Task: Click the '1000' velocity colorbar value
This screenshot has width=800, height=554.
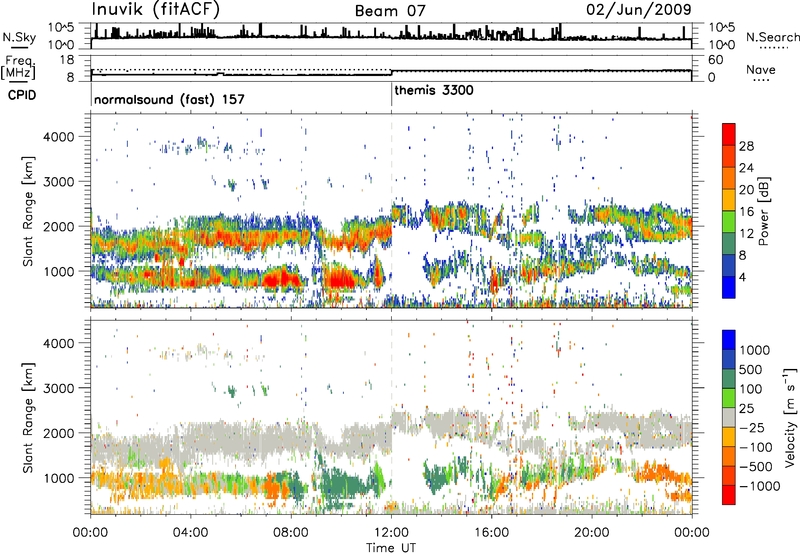Action: [x=755, y=350]
